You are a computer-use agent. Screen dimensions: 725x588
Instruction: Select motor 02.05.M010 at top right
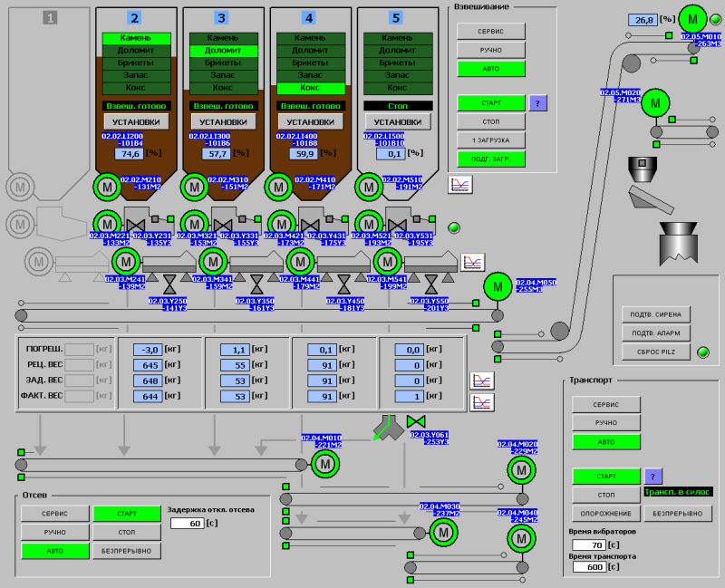click(695, 18)
